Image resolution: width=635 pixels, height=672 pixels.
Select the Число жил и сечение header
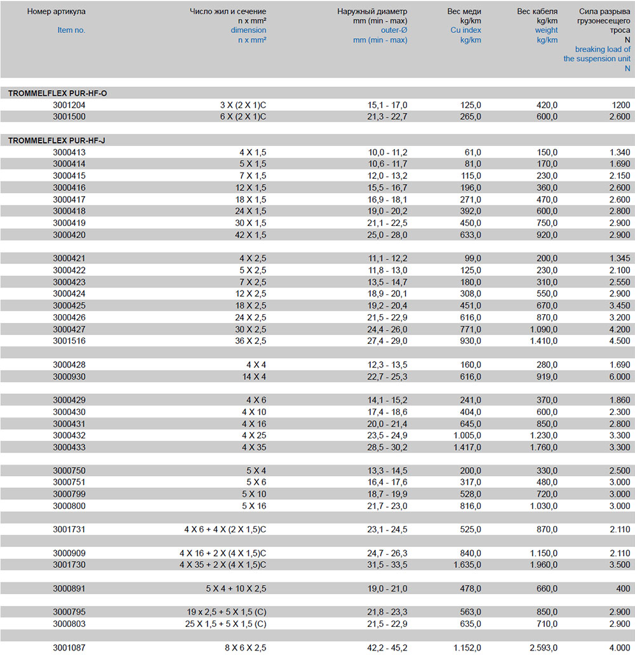coord(228,11)
